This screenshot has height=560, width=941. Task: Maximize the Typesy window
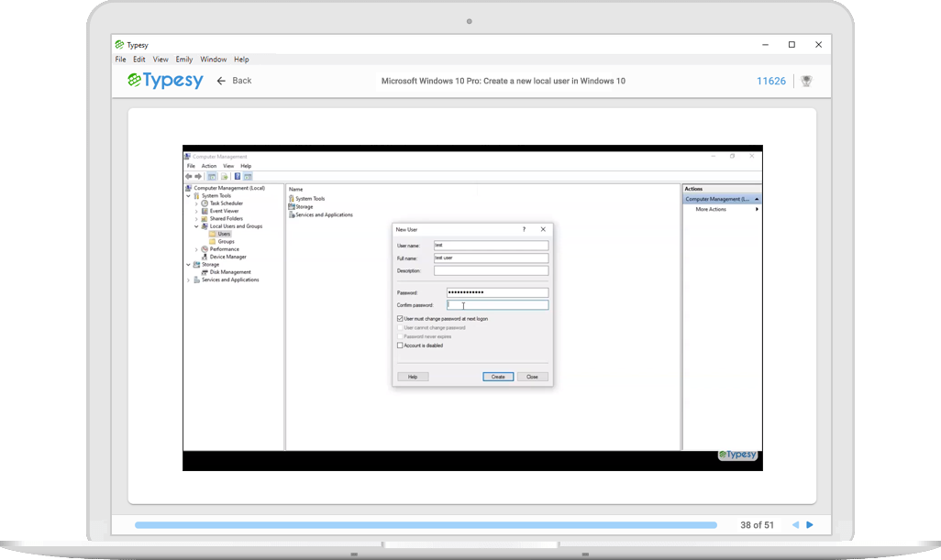point(792,44)
